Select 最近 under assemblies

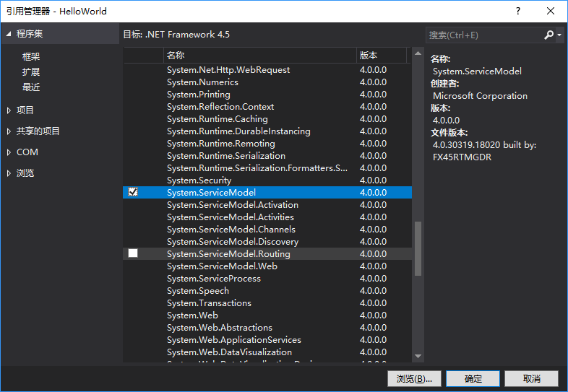(31, 87)
